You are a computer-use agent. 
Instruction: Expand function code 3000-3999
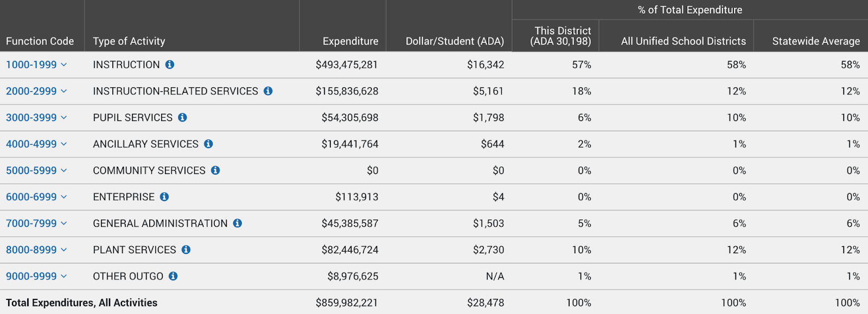point(36,118)
